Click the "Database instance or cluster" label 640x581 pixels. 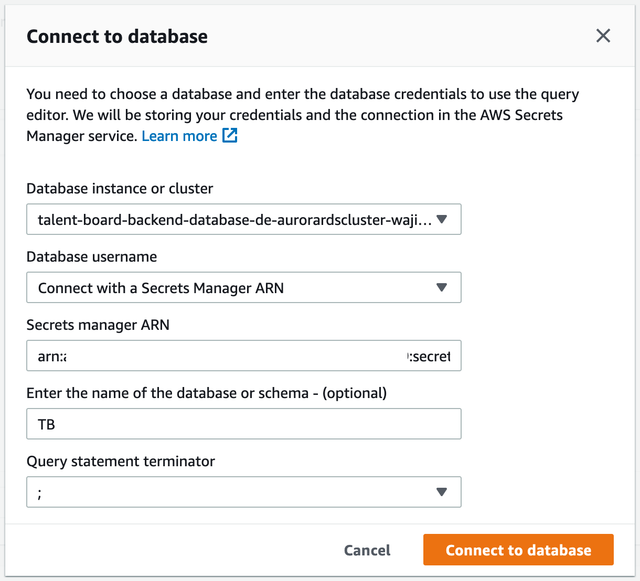tap(119, 188)
